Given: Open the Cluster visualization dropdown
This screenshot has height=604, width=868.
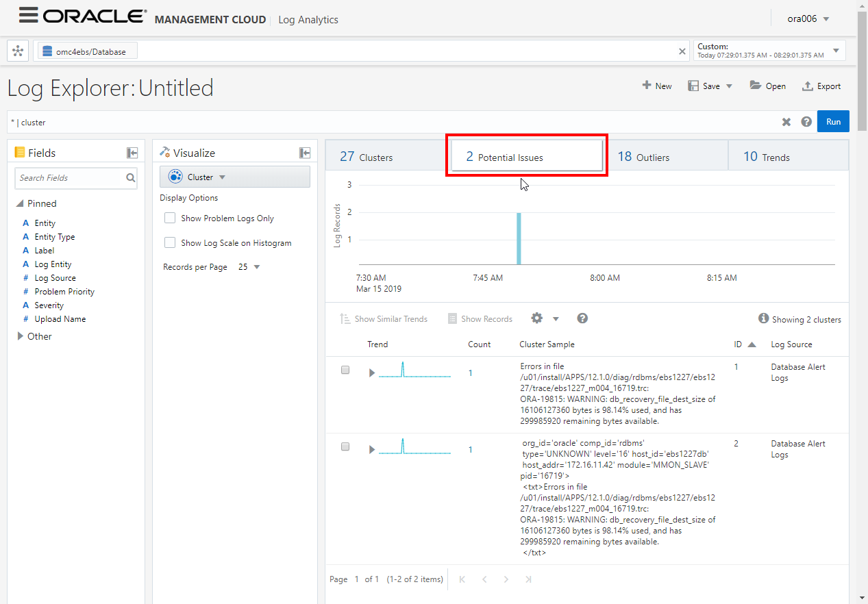Looking at the screenshot, I should click(x=235, y=177).
